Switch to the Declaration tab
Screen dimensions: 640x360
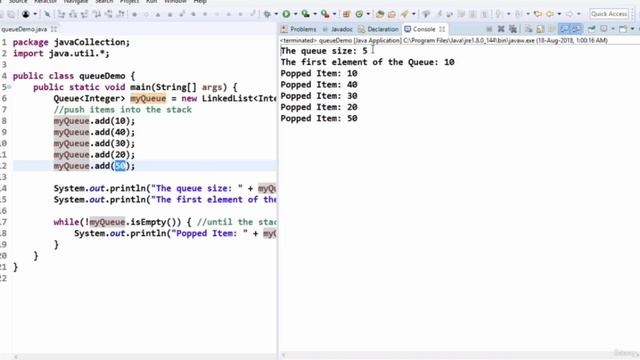coord(378,29)
